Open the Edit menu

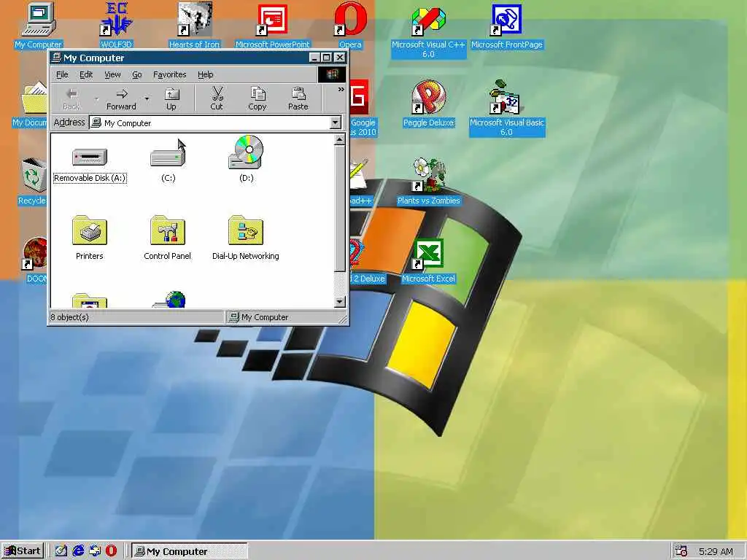click(x=86, y=74)
